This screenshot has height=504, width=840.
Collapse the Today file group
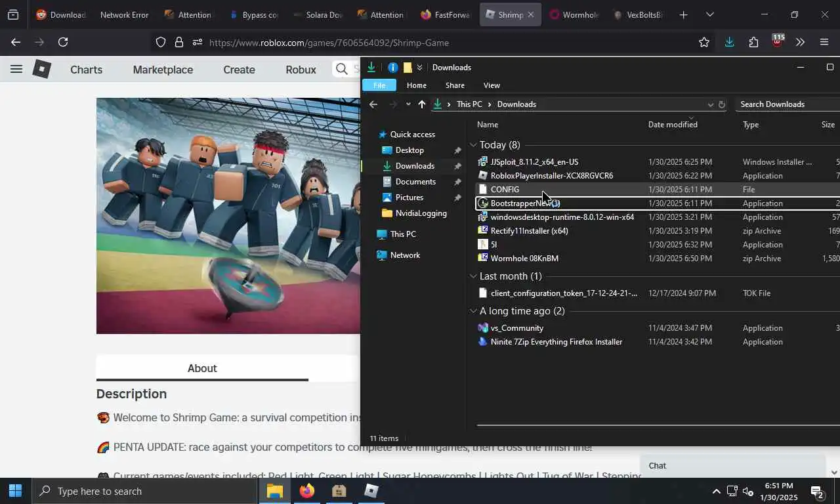473,145
